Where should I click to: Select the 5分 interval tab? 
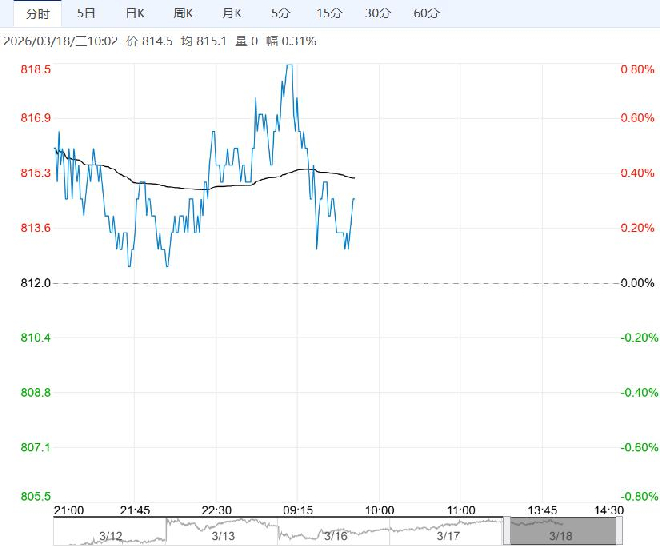tap(280, 13)
